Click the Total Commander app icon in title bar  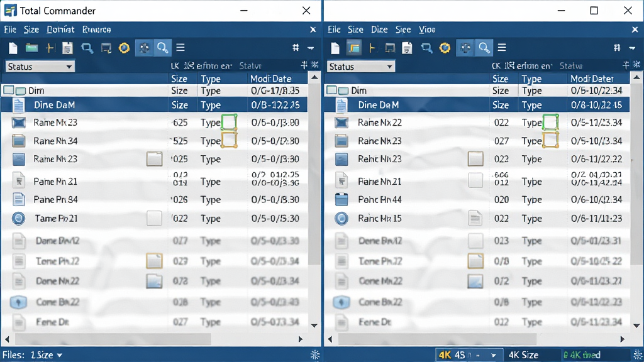pyautogui.click(x=10, y=10)
